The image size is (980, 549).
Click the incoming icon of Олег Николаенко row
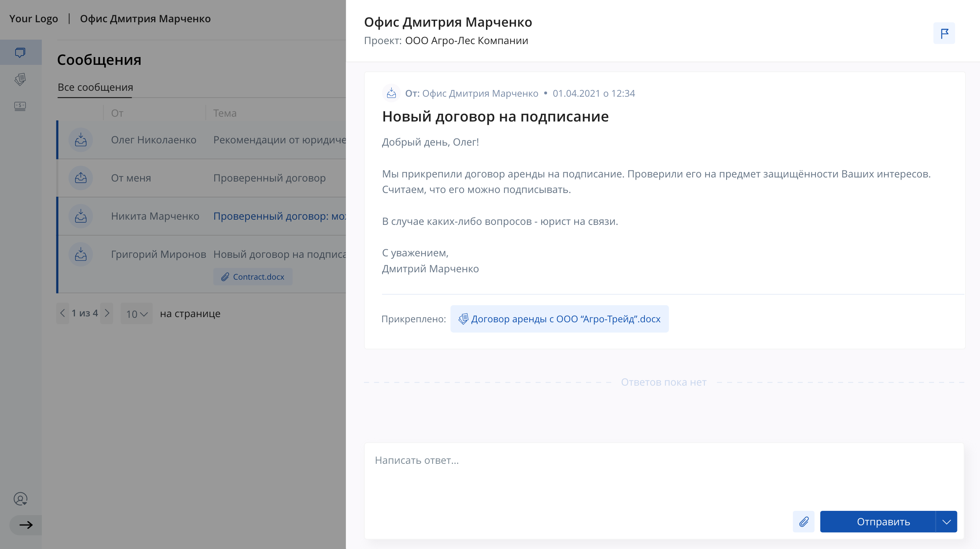(81, 140)
